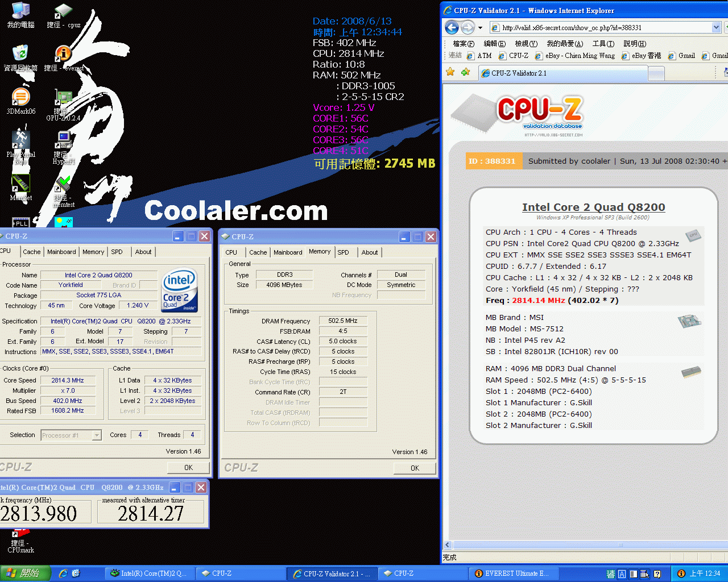Switch to About tab in Memory CPU-Z window
728x582 pixels.
point(370,252)
